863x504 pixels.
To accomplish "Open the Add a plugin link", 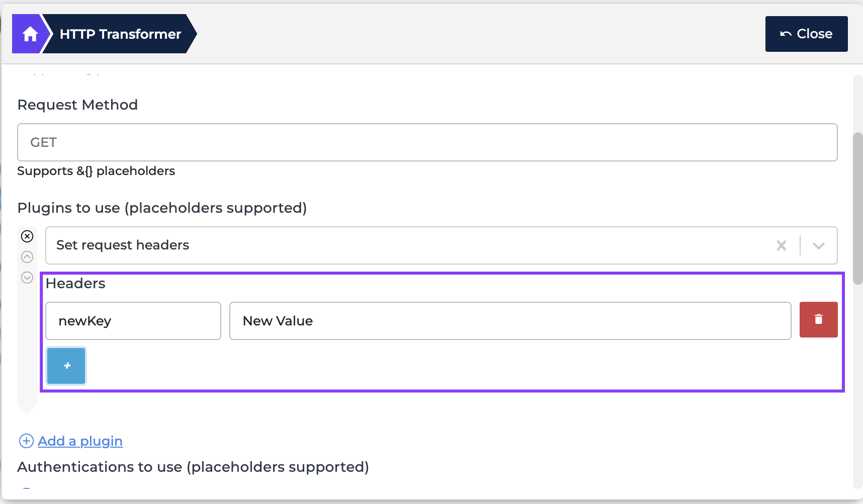I will click(80, 441).
